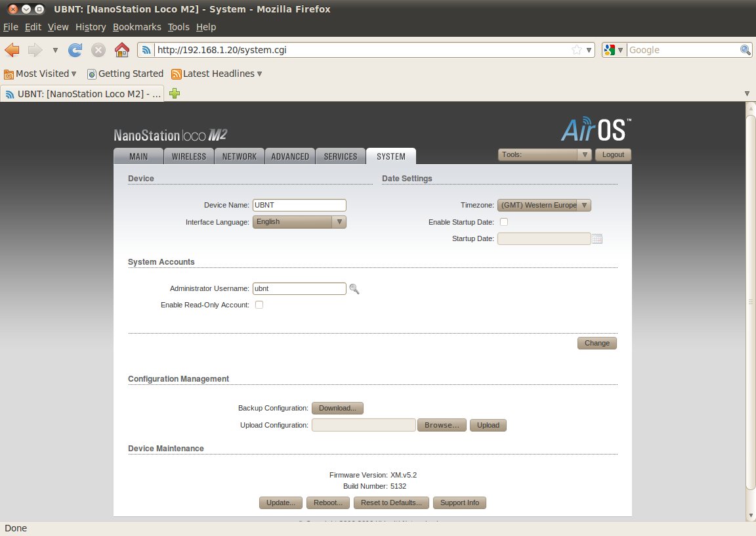Click the Firefox back arrow icon
Viewport: 756px width, 536px height.
pyautogui.click(x=12, y=50)
